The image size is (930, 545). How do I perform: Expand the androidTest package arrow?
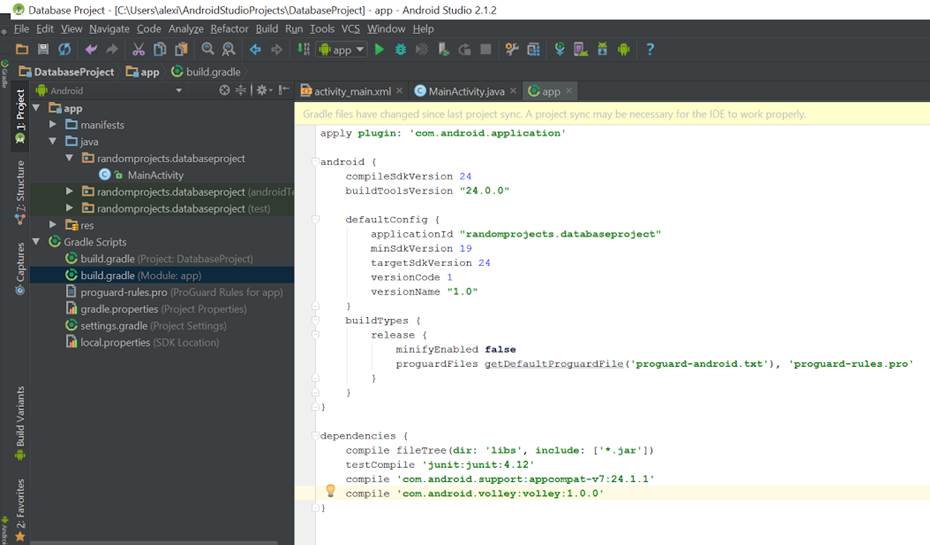(69, 191)
